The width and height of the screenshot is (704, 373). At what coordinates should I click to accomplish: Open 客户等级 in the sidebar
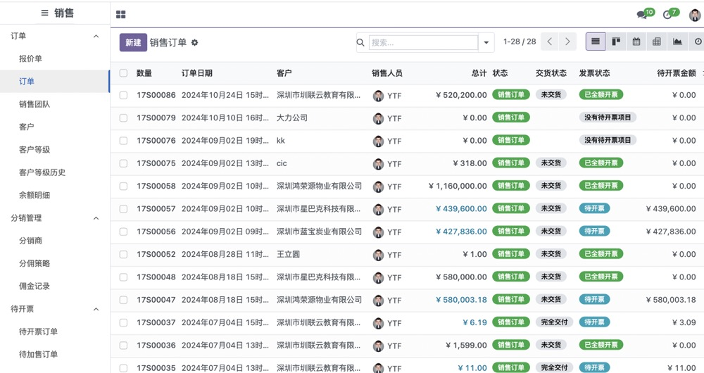pos(35,149)
